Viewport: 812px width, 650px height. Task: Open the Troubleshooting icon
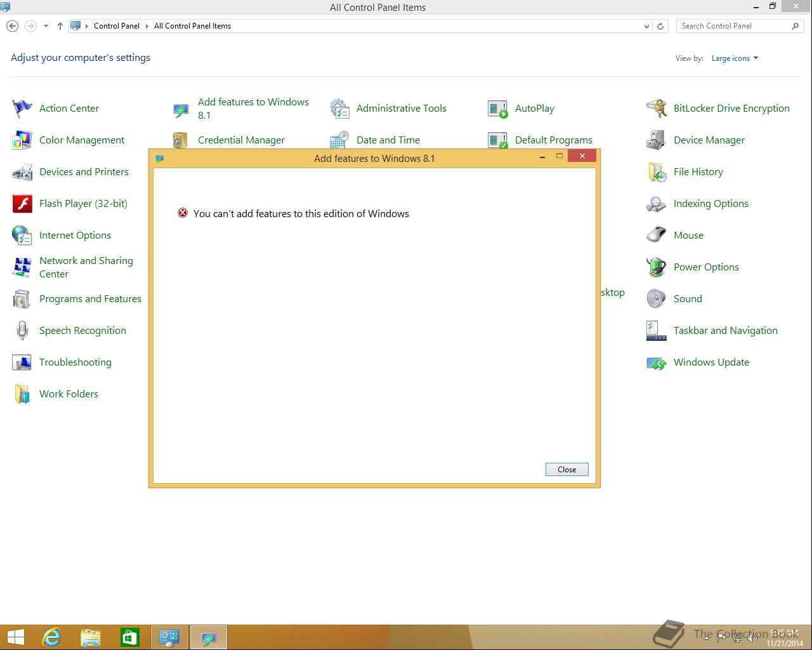(x=22, y=362)
